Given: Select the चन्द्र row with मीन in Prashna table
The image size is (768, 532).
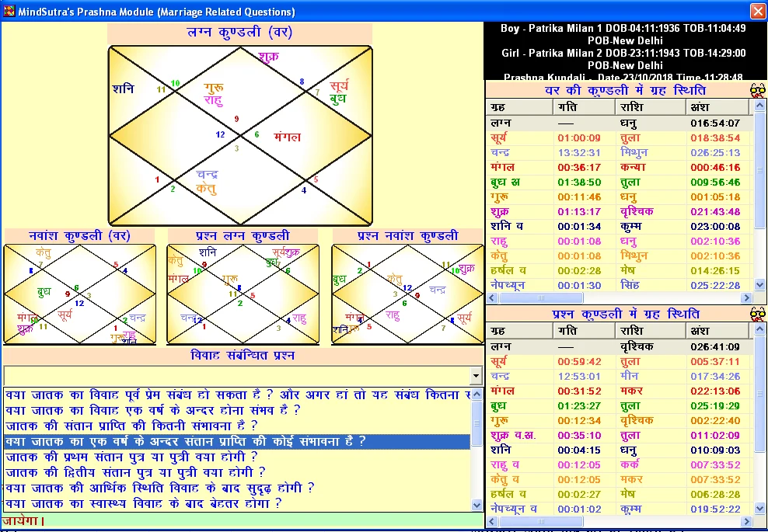Looking at the screenshot, I should [x=620, y=376].
